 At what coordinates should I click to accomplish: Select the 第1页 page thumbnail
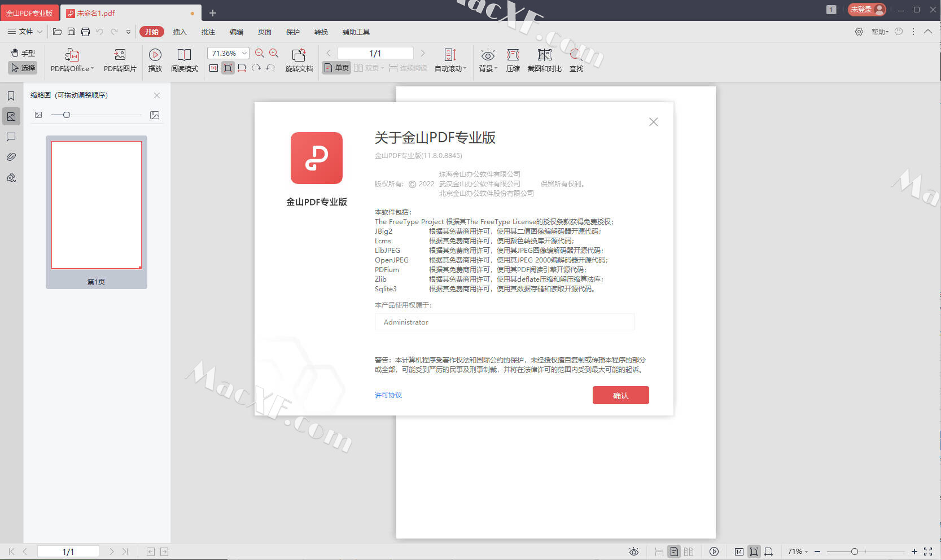(x=97, y=212)
